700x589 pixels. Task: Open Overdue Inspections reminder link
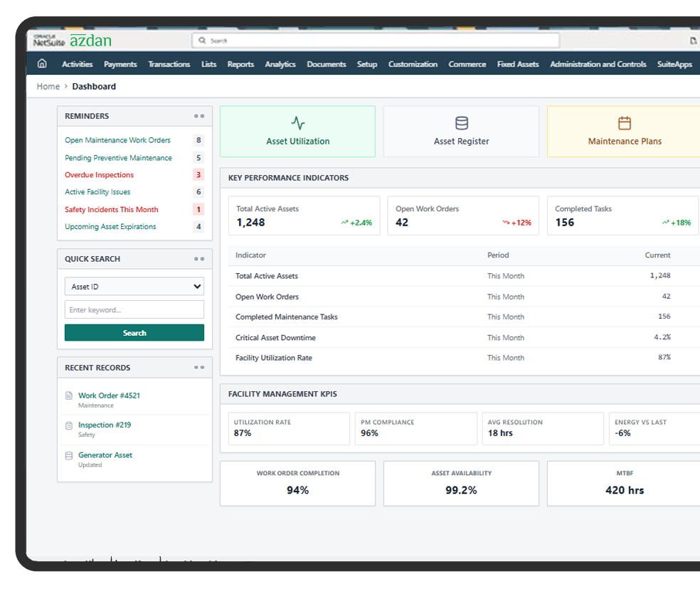[99, 175]
